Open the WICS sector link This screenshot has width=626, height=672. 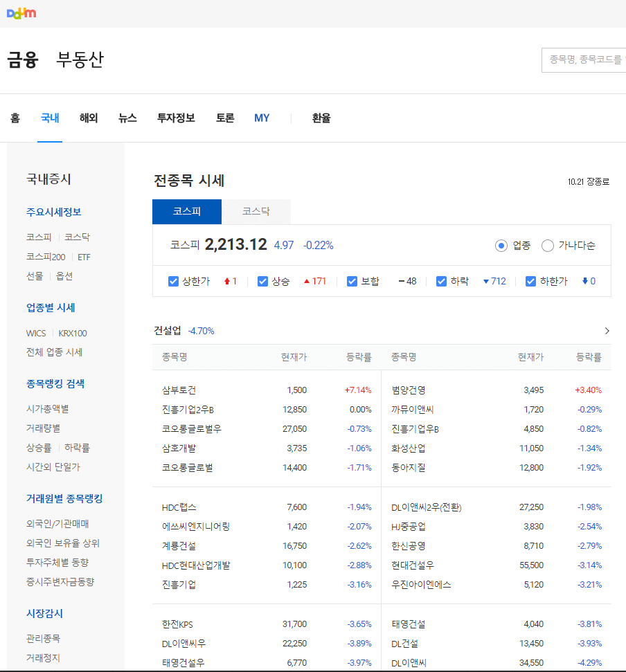(x=35, y=334)
